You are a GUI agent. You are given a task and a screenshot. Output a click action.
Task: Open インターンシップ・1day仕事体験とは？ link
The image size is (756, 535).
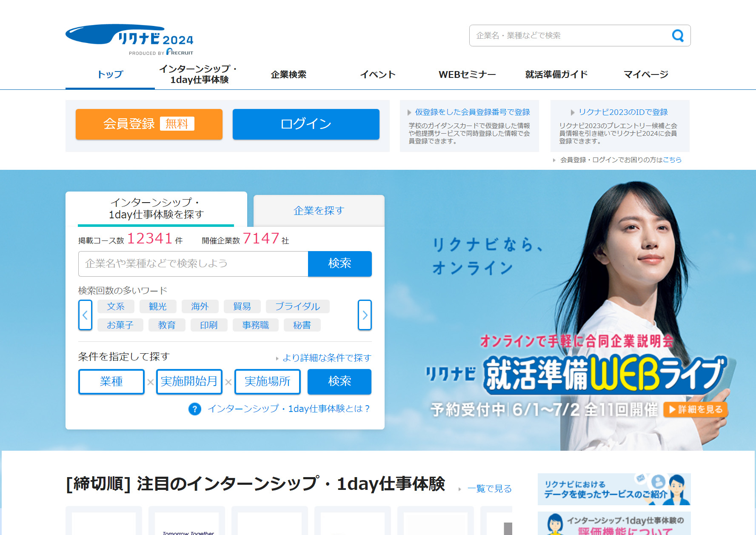pos(289,409)
